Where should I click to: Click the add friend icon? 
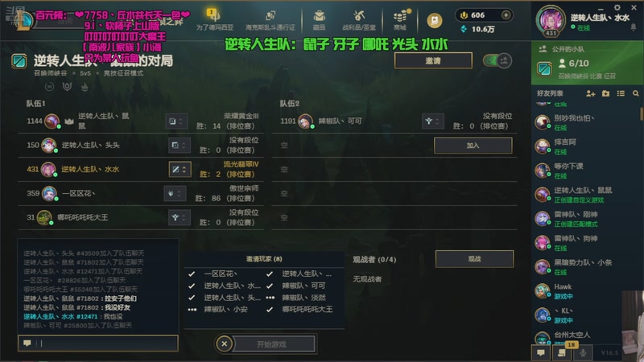coord(590,93)
